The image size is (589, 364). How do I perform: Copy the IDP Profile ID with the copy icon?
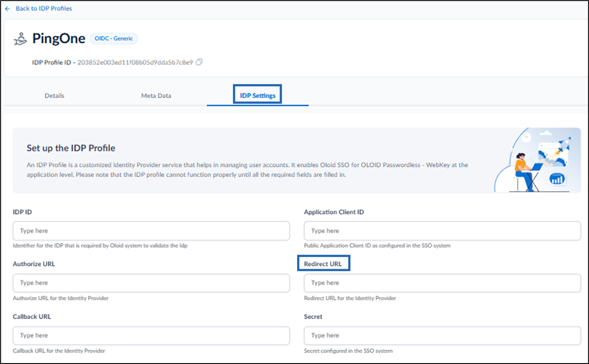click(199, 62)
